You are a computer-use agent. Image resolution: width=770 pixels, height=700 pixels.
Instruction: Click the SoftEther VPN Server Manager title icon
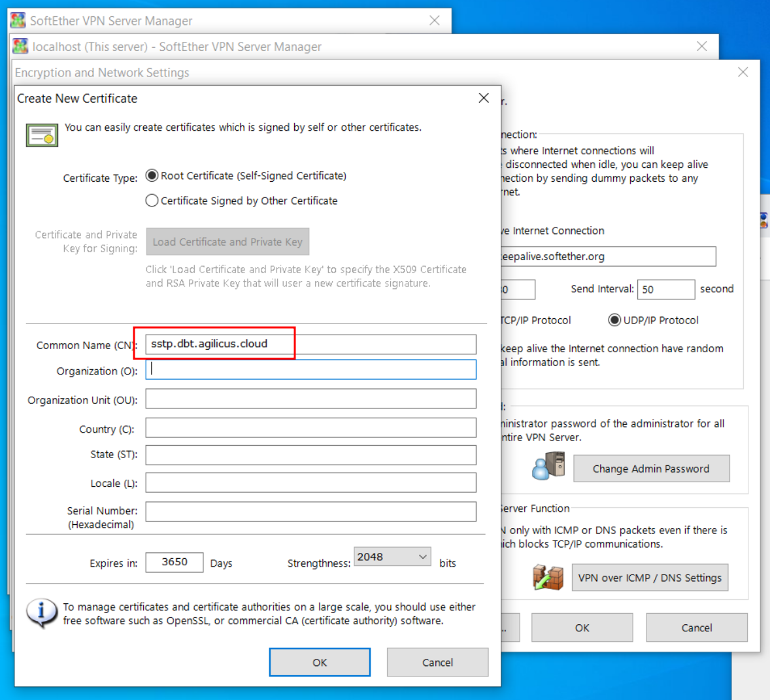pyautogui.click(x=18, y=20)
